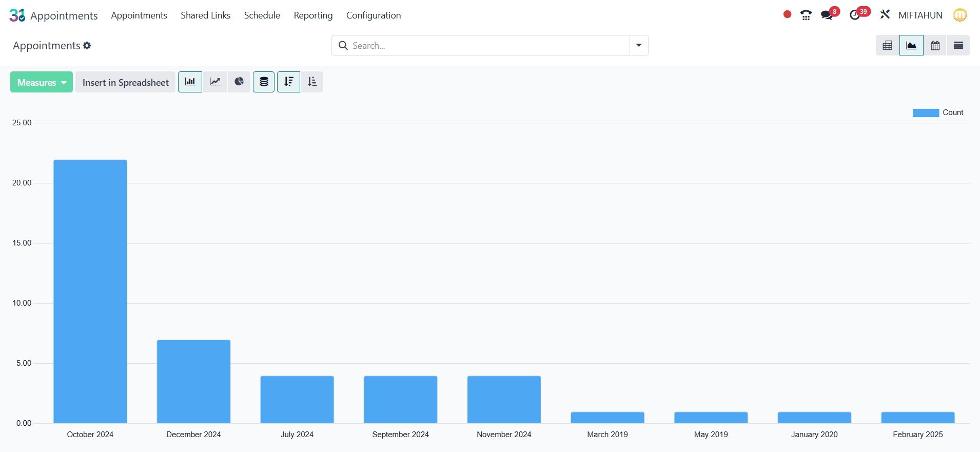This screenshot has width=980, height=452.
Task: Select line chart mode
Action: [x=214, y=82]
